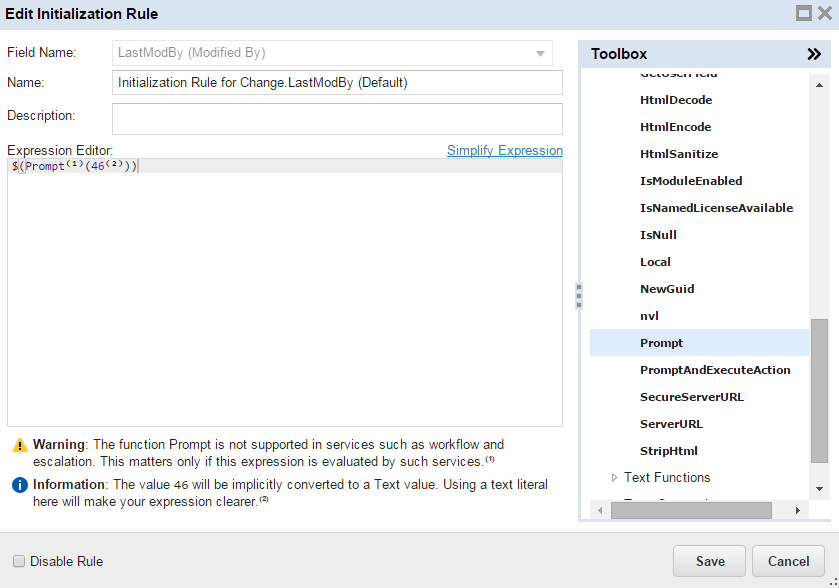839x588 pixels.
Task: Click the Cancel button
Action: [x=788, y=561]
